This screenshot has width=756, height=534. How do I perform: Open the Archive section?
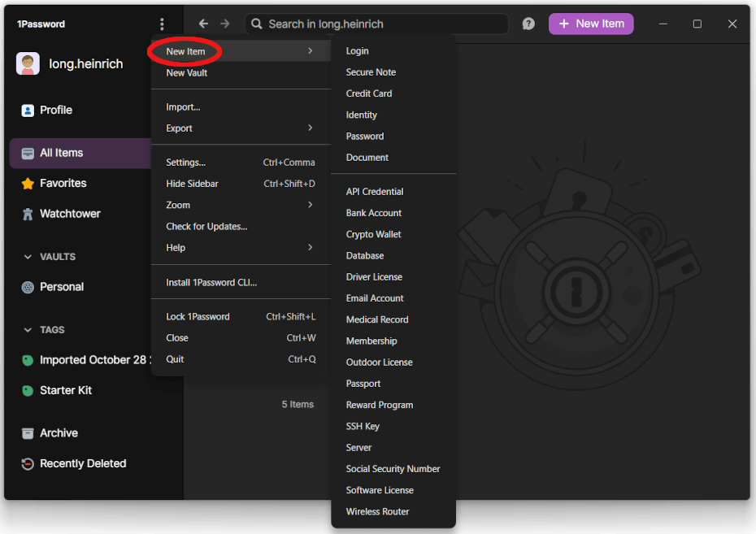click(x=59, y=433)
